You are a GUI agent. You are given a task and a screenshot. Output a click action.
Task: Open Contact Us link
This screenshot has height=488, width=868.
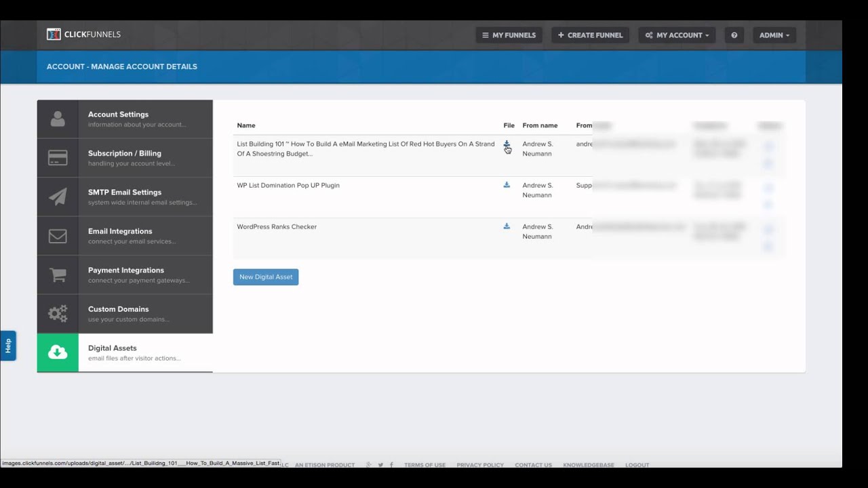533,465
